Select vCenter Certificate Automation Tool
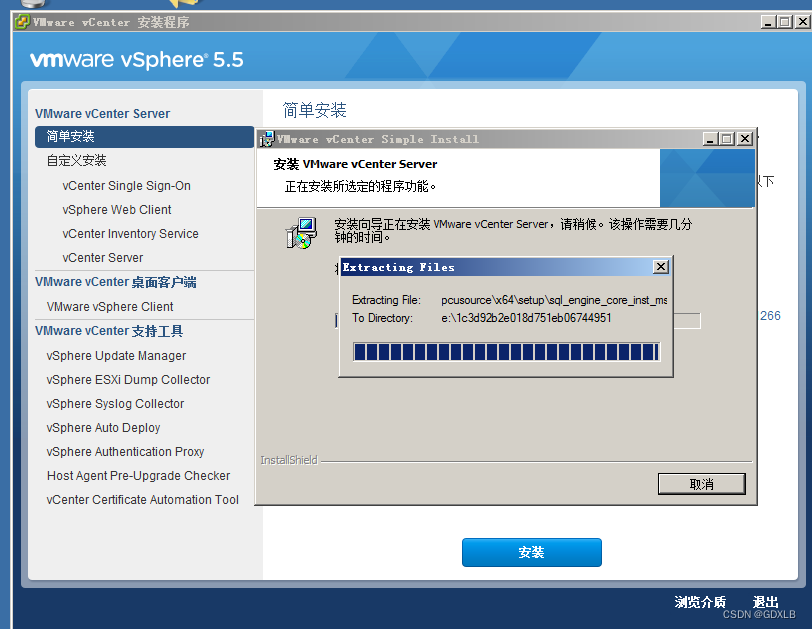812x629 pixels. [x=142, y=500]
